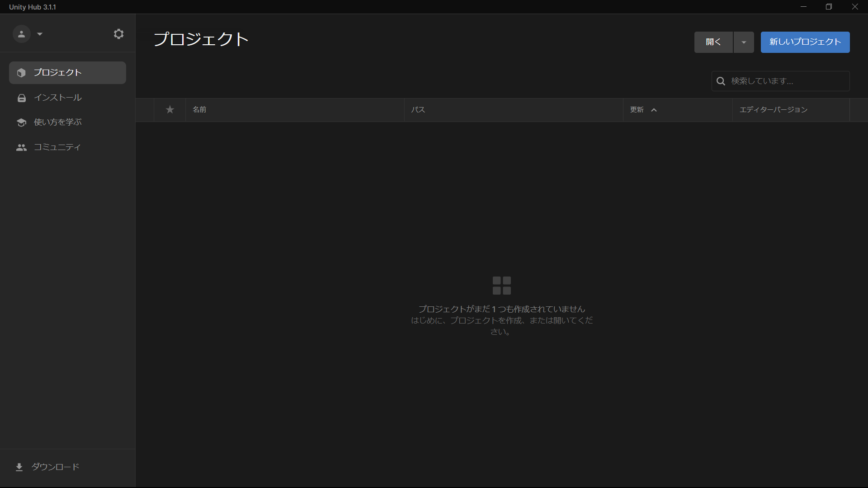Open ダウンロード panel at bottom
Screen dimensions: 868x488
coord(55,467)
